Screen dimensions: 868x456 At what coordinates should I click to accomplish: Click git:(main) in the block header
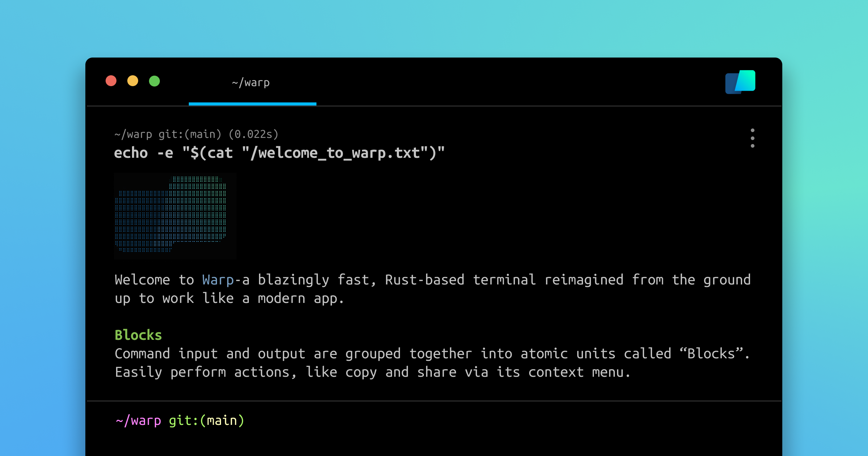pyautogui.click(x=190, y=135)
